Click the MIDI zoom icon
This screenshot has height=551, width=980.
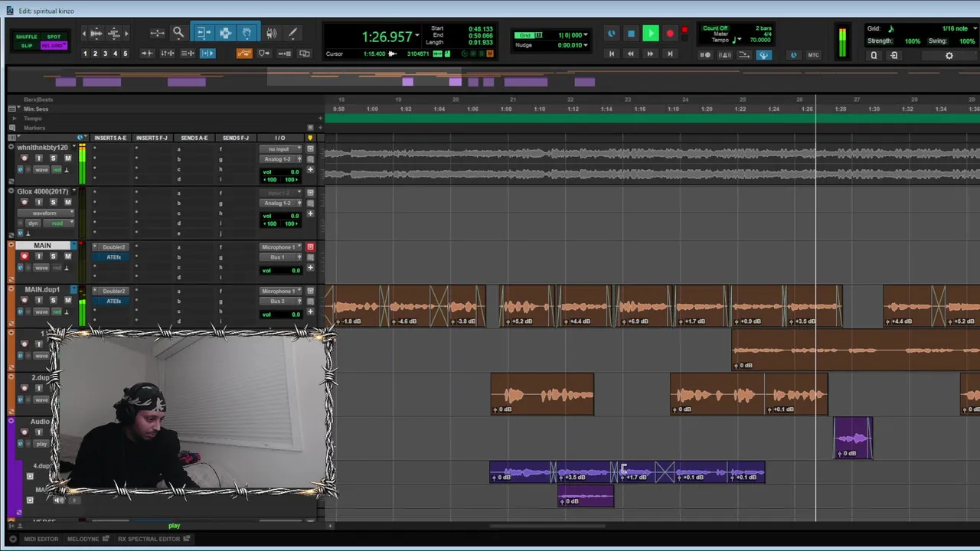pyautogui.click(x=115, y=33)
